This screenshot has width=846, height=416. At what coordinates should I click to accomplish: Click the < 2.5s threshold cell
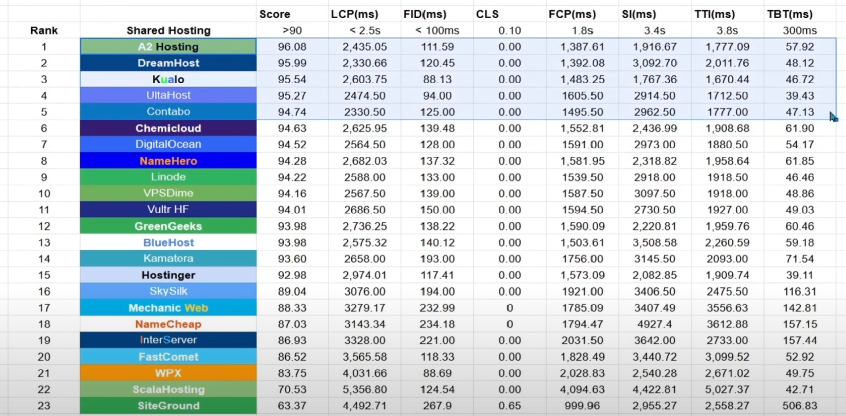click(x=364, y=31)
